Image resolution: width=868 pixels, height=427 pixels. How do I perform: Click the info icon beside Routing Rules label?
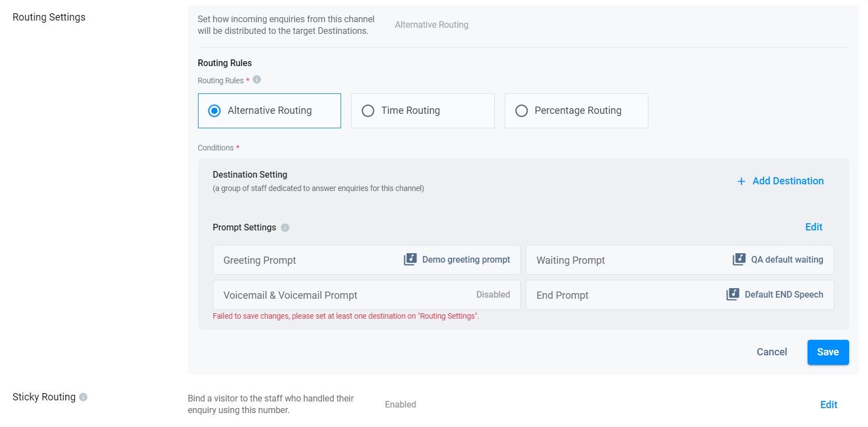257,80
